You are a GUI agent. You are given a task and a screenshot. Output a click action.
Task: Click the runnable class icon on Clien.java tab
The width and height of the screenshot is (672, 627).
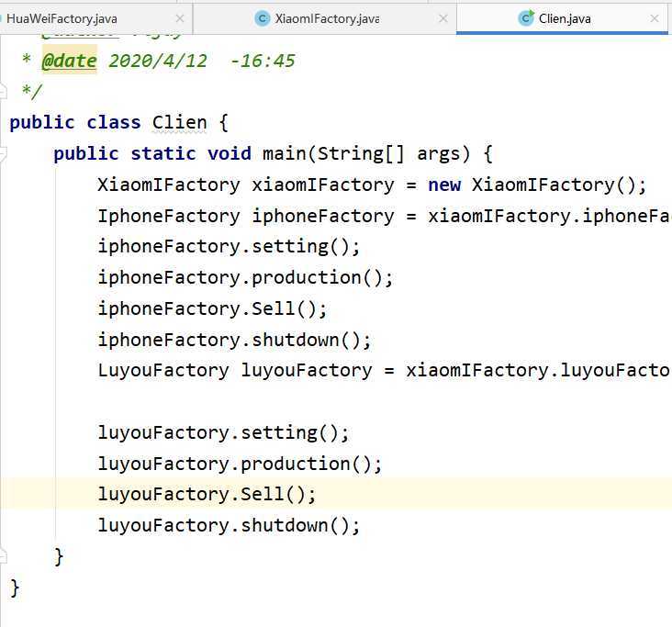click(526, 18)
